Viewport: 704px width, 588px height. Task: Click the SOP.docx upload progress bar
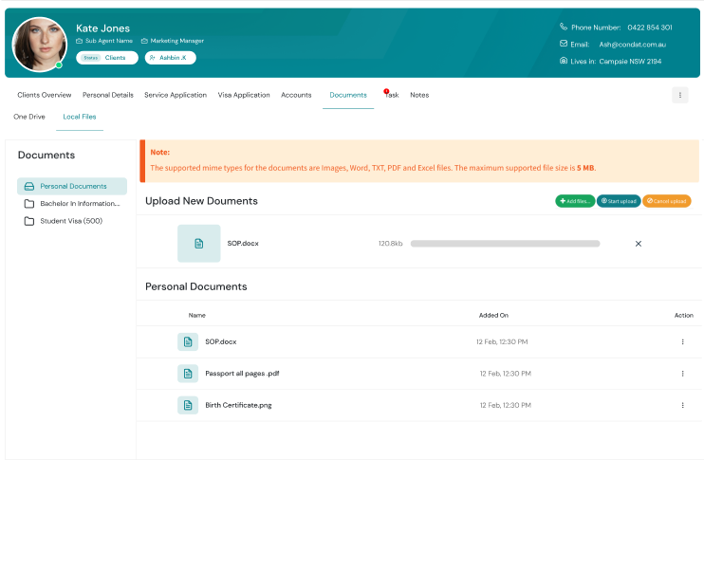tap(505, 244)
